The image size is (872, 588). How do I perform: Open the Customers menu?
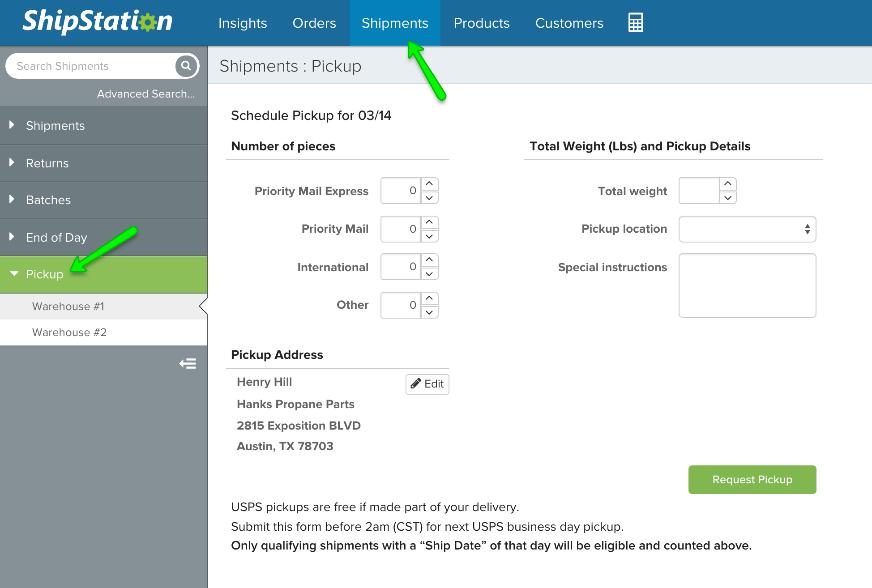pos(569,23)
